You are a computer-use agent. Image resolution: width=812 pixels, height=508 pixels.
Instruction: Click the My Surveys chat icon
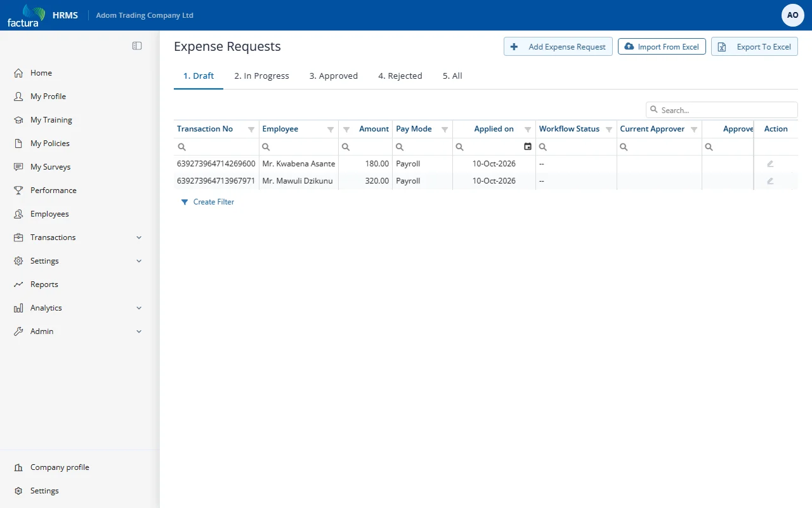(18, 167)
